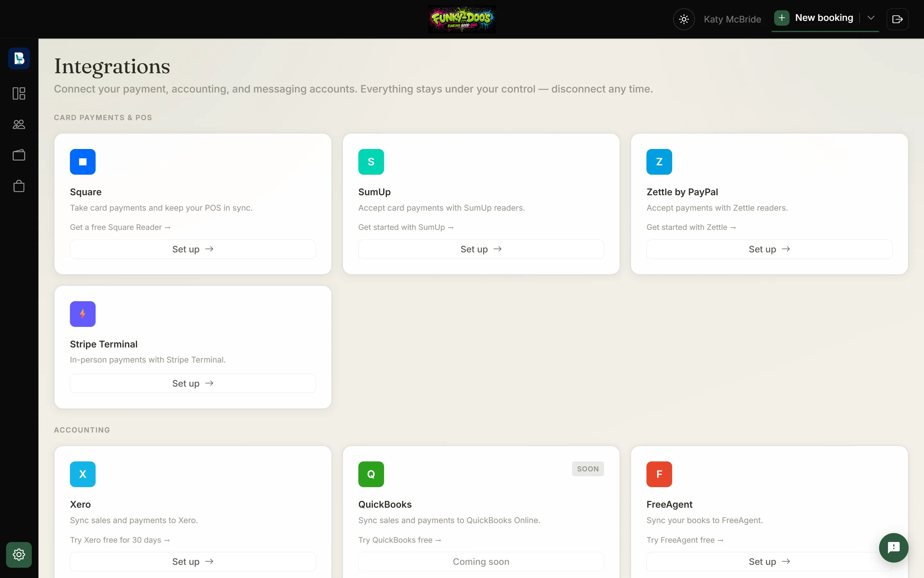Toggle the light/dark theme sun icon
Screen dimensions: 924x578
tap(684, 19)
